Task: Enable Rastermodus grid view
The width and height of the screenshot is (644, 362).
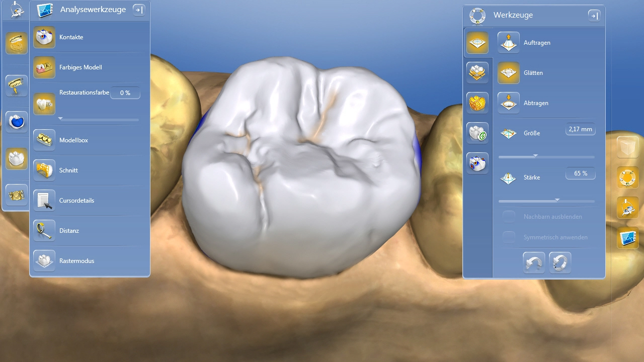Action: 44,261
